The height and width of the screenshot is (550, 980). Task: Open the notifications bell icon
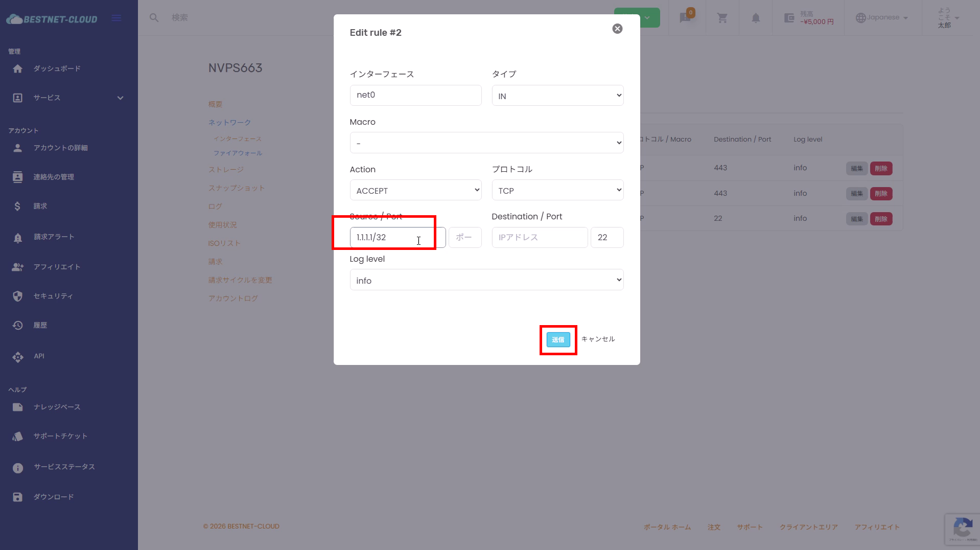756,18
